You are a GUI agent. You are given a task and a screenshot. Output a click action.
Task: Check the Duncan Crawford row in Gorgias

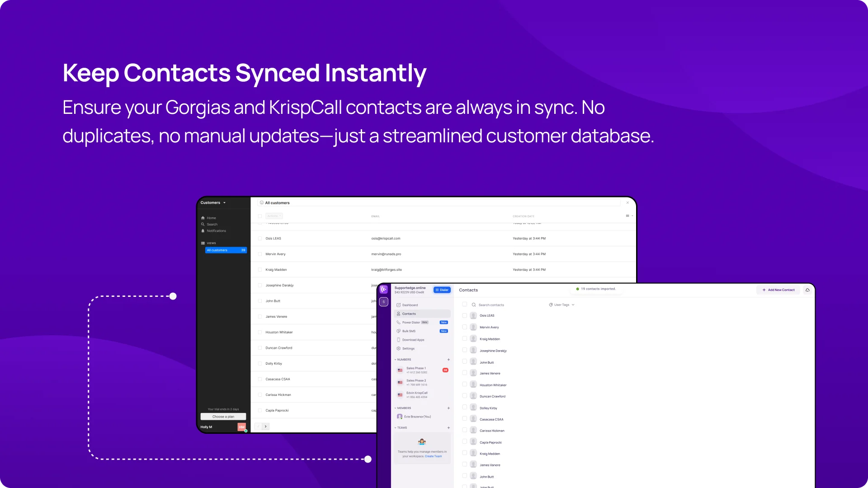coord(260,348)
